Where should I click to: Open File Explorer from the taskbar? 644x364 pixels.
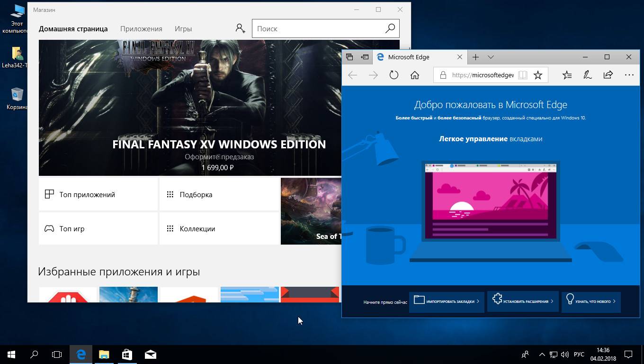(104, 354)
